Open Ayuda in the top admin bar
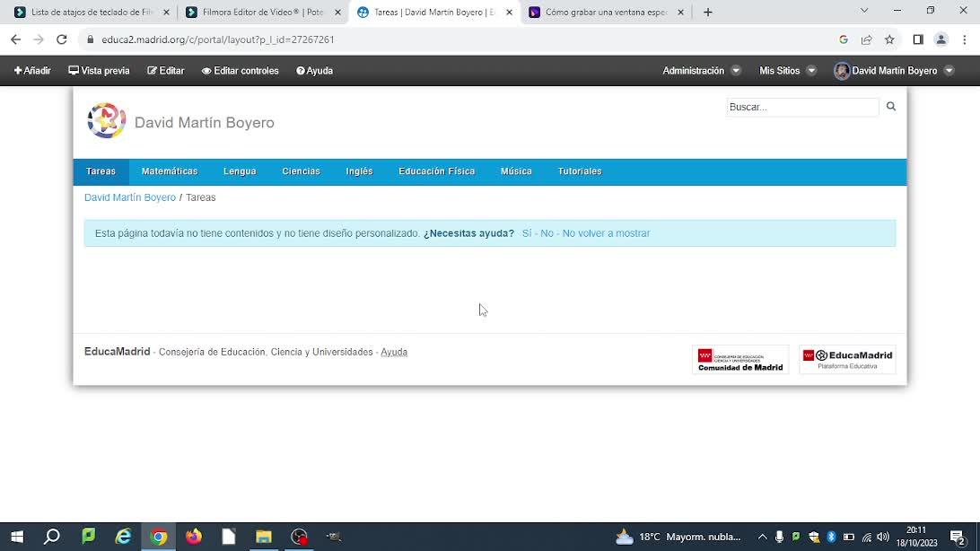 [x=314, y=71]
